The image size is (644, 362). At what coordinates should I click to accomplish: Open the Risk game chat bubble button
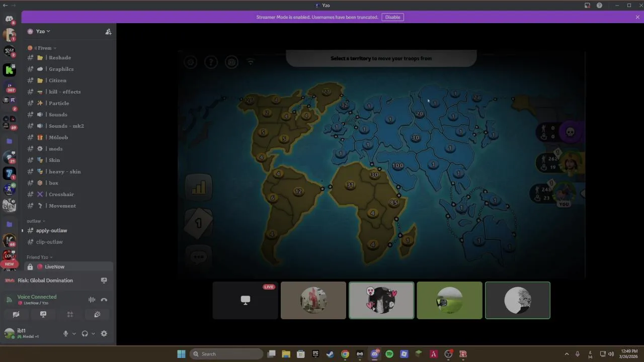199,257
